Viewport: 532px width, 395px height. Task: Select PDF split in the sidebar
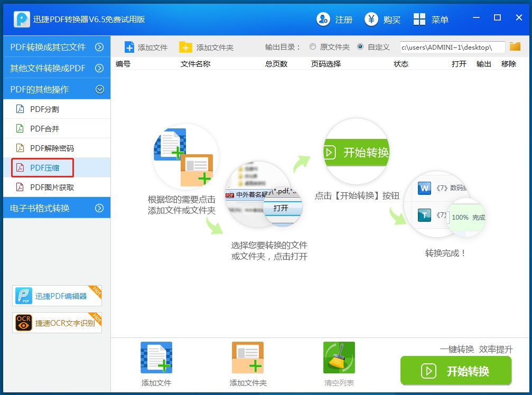pos(44,109)
